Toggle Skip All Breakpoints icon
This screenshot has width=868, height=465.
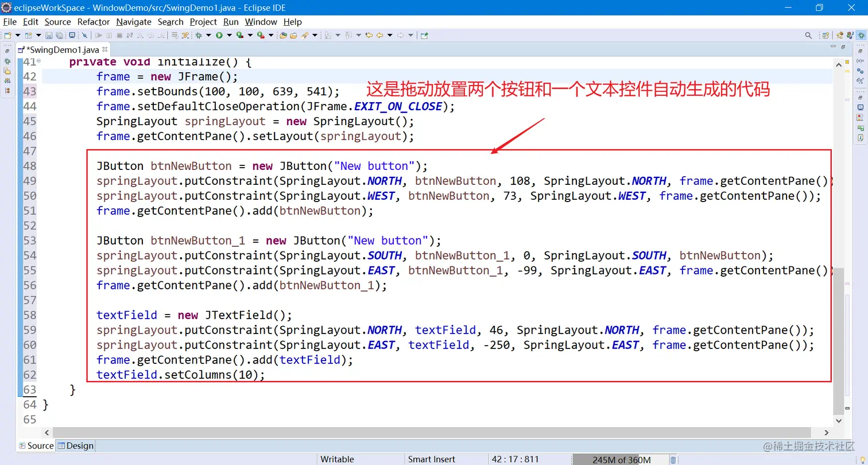[84, 35]
